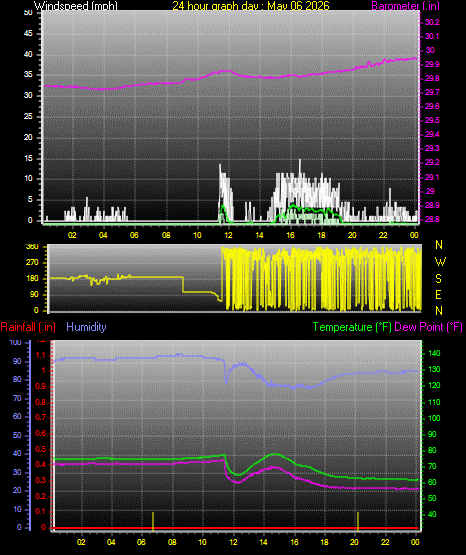Click the Dew Point (°F) legend label

point(428,327)
